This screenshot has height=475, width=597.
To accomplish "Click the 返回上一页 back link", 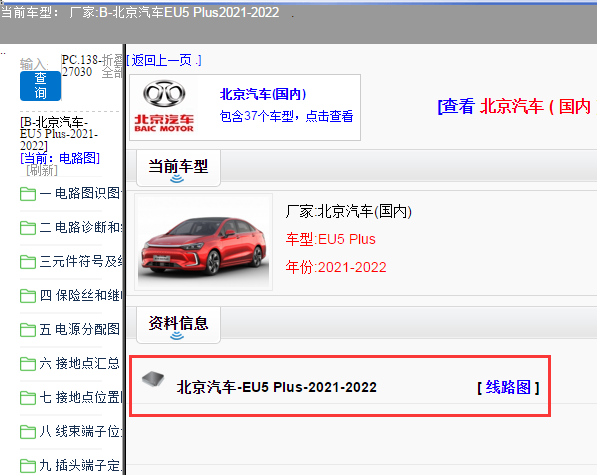I will click(164, 60).
